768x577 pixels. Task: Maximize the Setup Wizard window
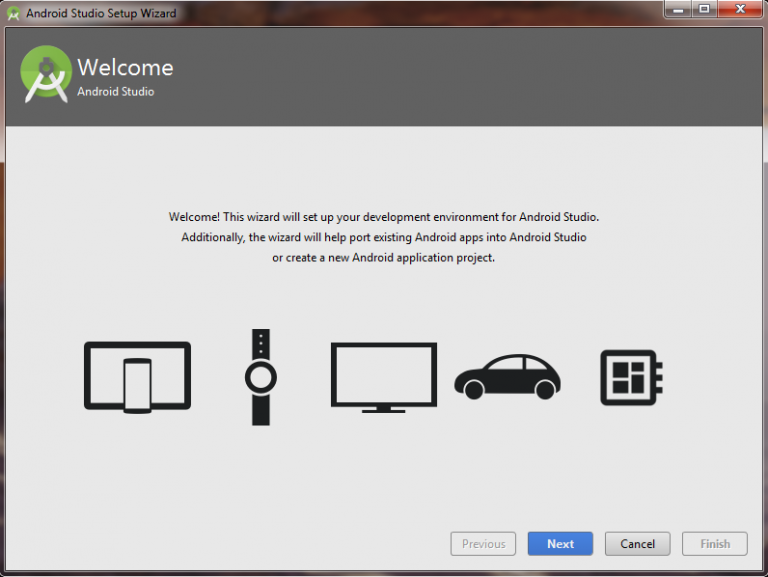pyautogui.click(x=703, y=10)
